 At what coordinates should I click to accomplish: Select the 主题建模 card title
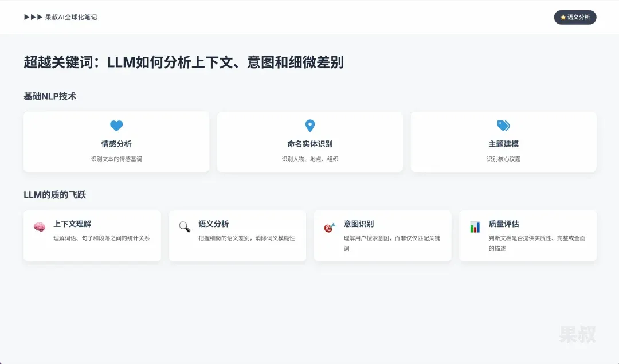click(503, 144)
